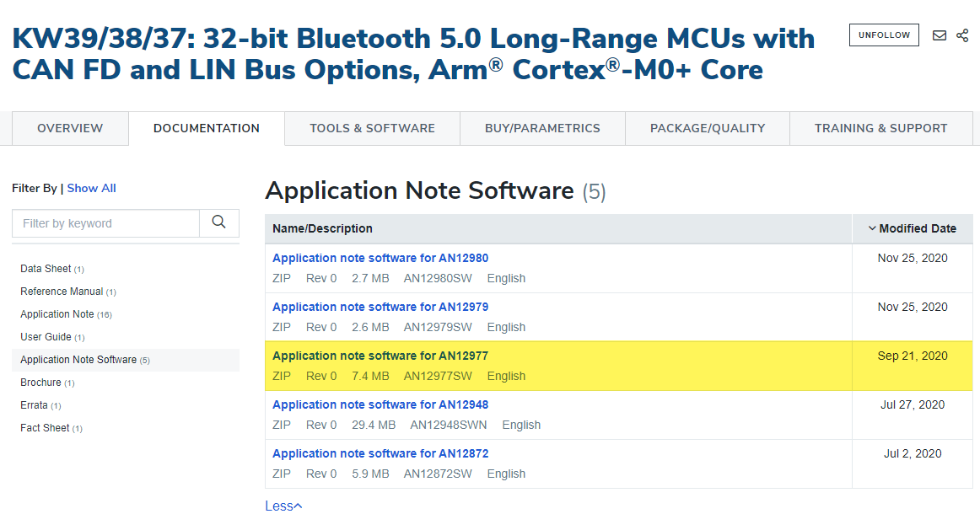Choose the Errata filter in sidebar
This screenshot has height=514, width=980.
(35, 404)
